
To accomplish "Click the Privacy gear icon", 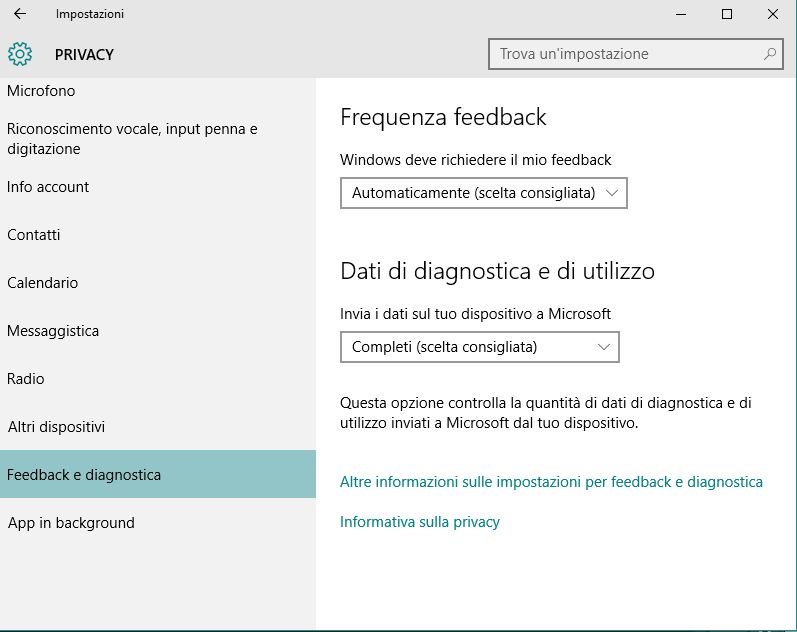I will [20, 54].
